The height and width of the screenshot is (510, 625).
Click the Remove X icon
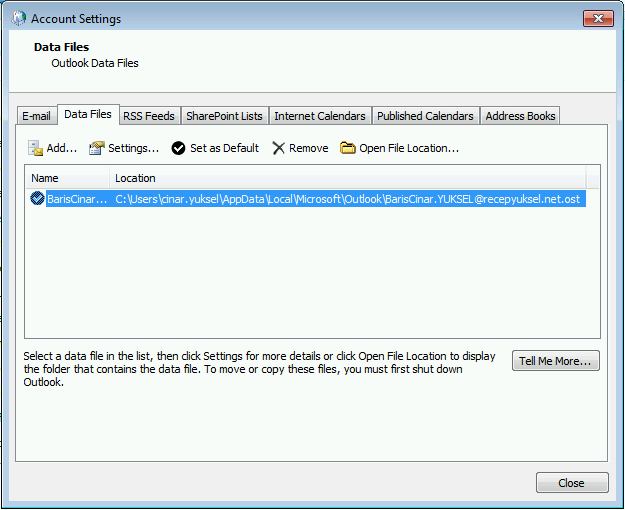tap(278, 148)
